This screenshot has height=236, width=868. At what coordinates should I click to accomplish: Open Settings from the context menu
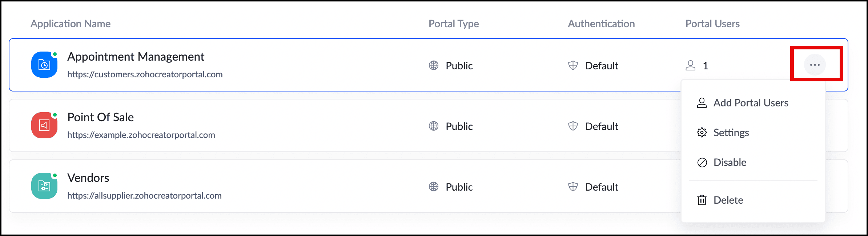click(x=731, y=133)
